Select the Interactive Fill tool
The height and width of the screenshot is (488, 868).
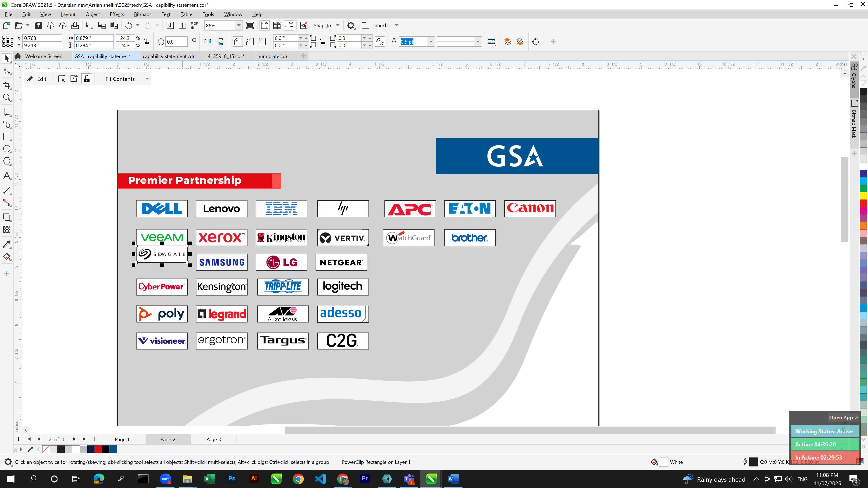pos(7,257)
